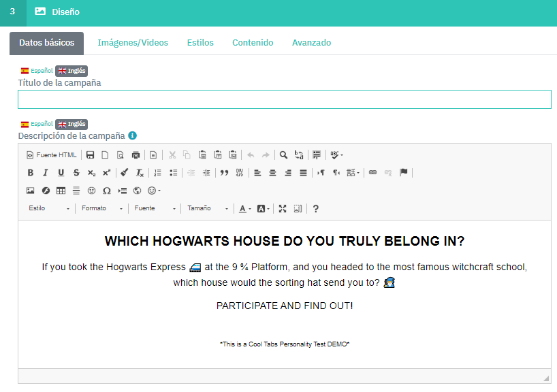Toggle Fuente HTML source view
The image size is (557, 392).
(x=51, y=155)
